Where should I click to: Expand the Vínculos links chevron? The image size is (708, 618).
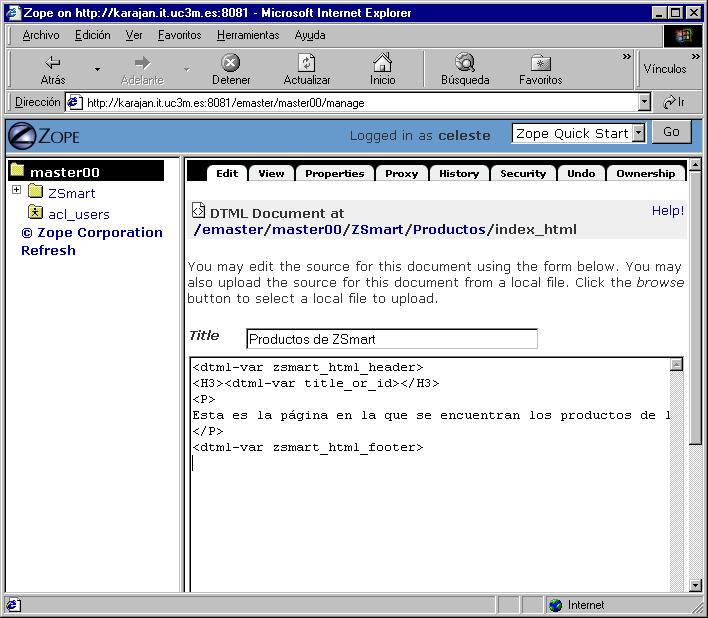coord(695,56)
